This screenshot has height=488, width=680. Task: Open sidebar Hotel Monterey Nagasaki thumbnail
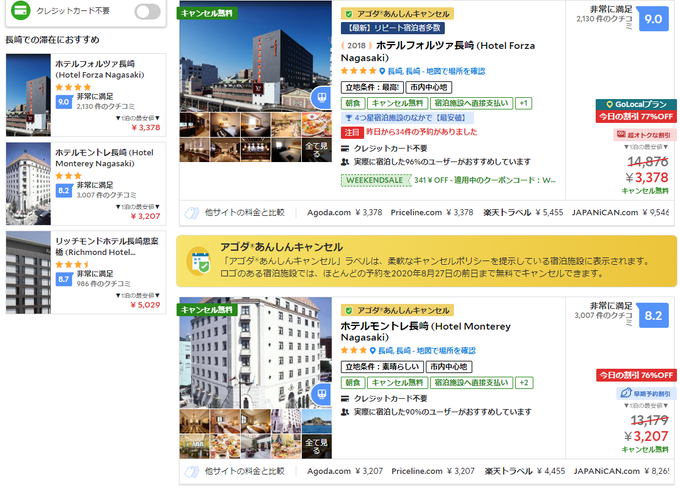[x=28, y=183]
